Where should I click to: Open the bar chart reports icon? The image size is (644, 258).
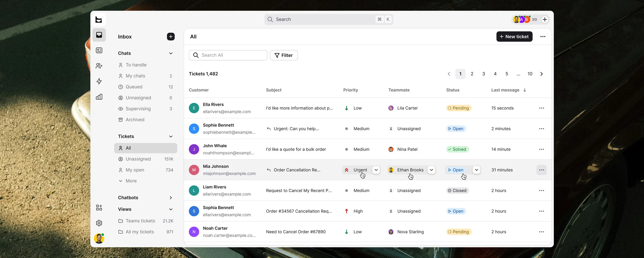click(x=99, y=97)
